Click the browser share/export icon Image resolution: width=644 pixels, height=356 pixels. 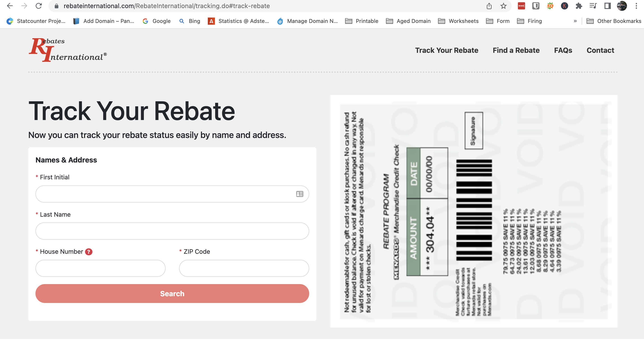pyautogui.click(x=489, y=6)
